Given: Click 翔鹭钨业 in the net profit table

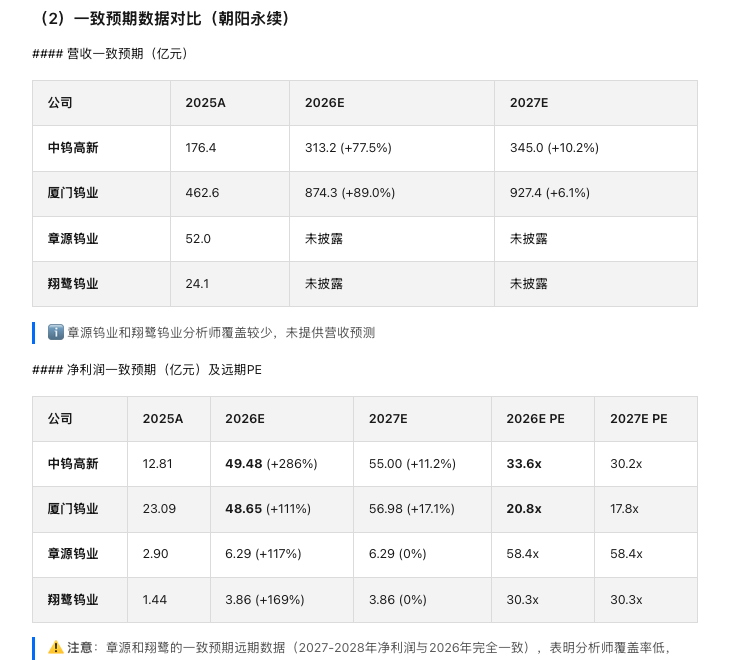Looking at the screenshot, I should coord(73,600).
